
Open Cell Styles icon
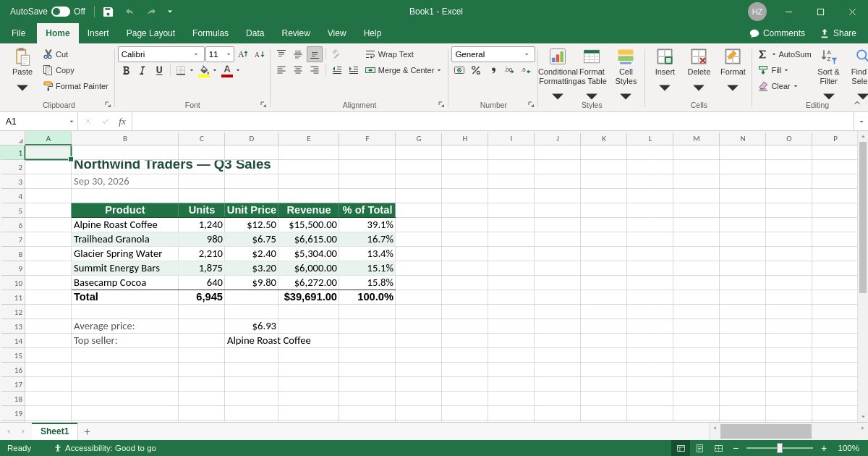(x=626, y=56)
